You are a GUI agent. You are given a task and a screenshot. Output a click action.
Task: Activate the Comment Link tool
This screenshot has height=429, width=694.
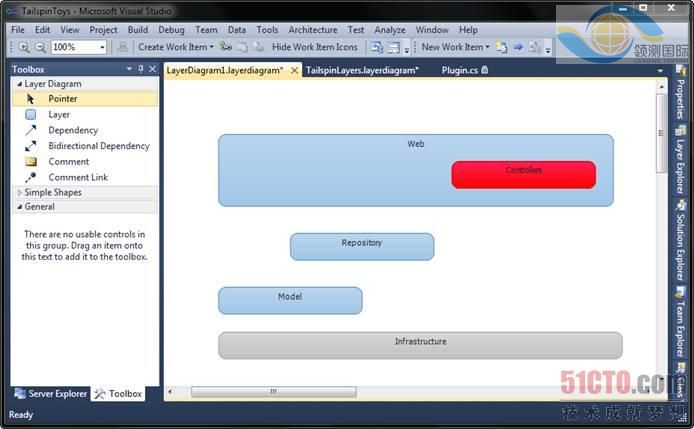pos(78,177)
